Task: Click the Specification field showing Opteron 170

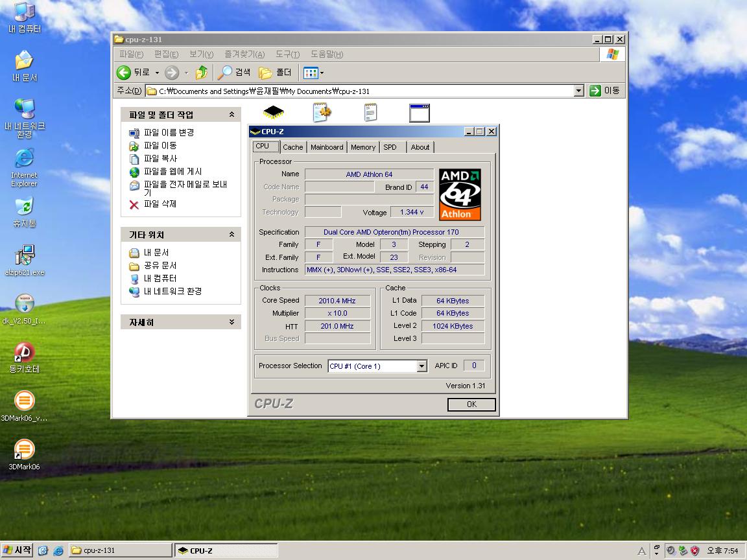Action: click(394, 233)
